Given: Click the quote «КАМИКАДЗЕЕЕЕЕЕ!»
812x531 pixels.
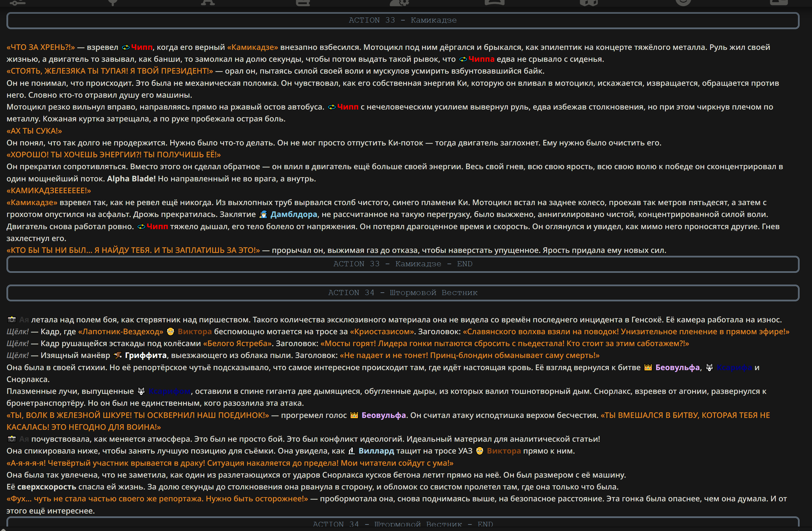Looking at the screenshot, I should [x=49, y=191].
